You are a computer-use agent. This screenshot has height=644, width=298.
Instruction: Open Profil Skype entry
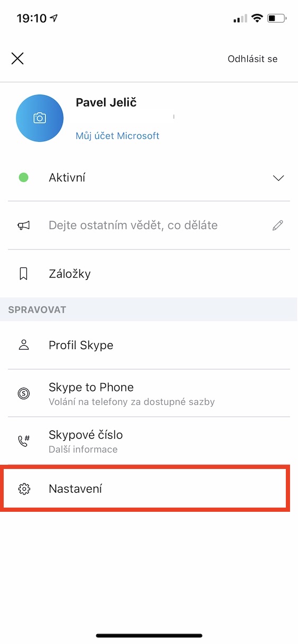click(x=149, y=345)
